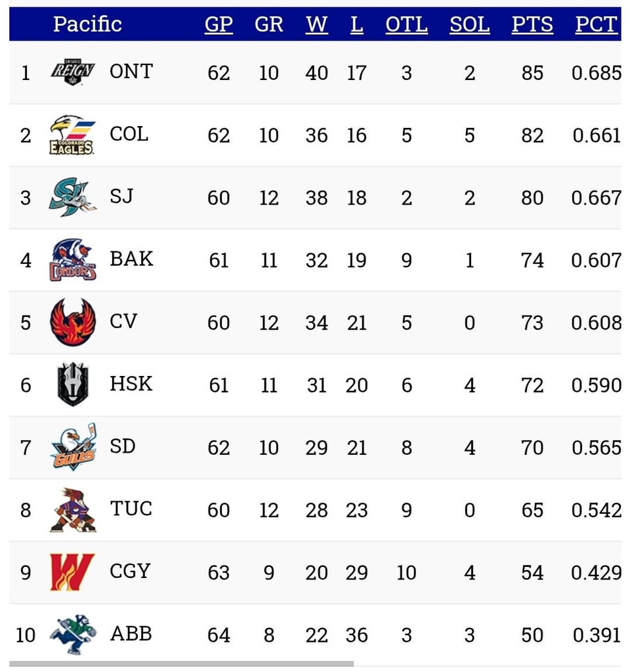Viewport: 630px width, 672px height.
Task: Click the horizontal scrollbar at bottom
Action: point(182,663)
